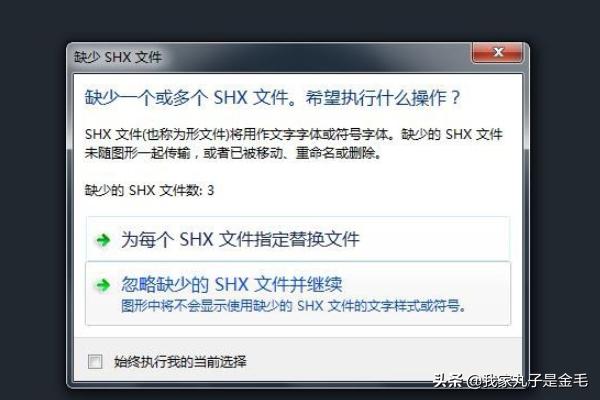Viewport: 600px width, 400px height.
Task: Close the 缺少 SHX 文件 dialog with the red X
Action: [x=497, y=52]
